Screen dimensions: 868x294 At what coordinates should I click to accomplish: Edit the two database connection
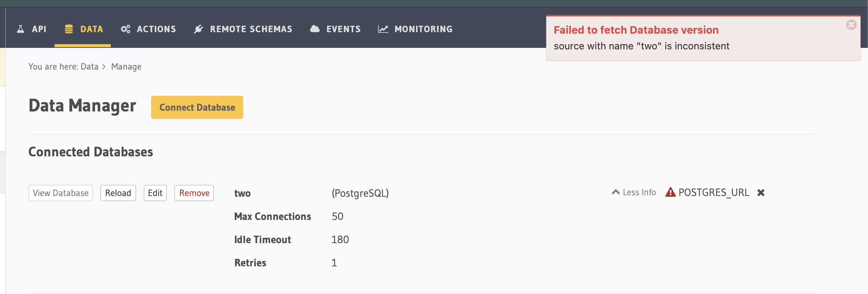tap(155, 193)
